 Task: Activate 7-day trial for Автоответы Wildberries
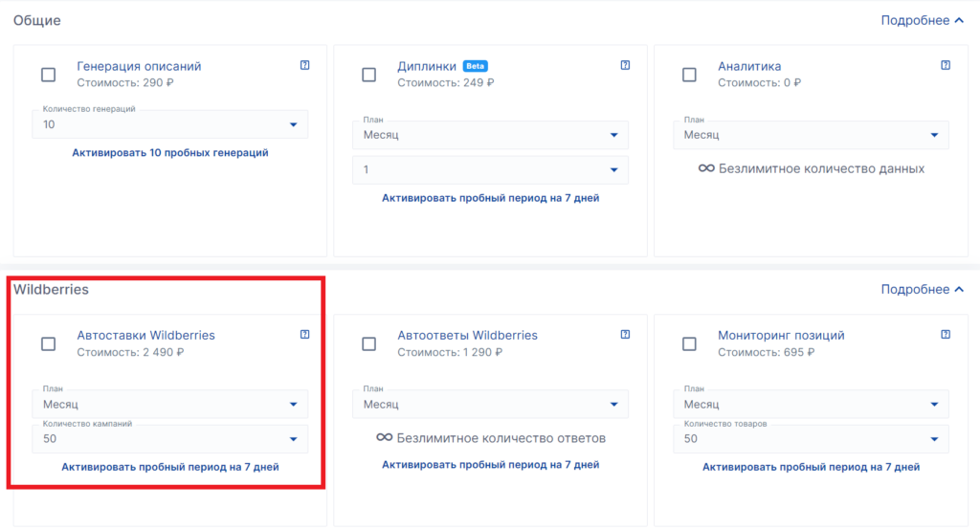click(x=491, y=465)
